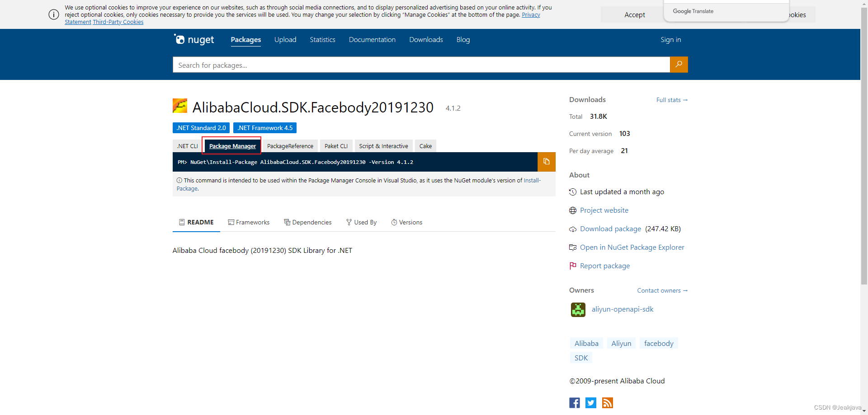Open the Used By tab

(x=361, y=222)
